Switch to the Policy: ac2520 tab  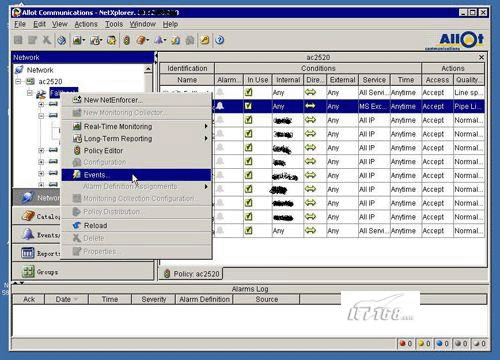pos(192,274)
